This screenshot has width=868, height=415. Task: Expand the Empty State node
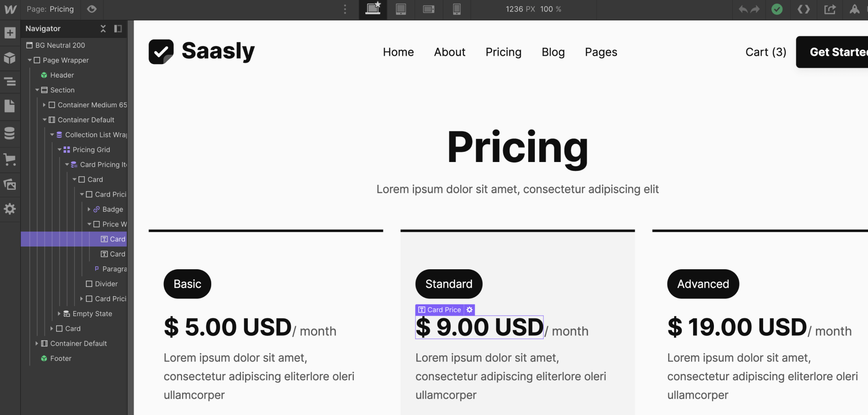pyautogui.click(x=59, y=314)
